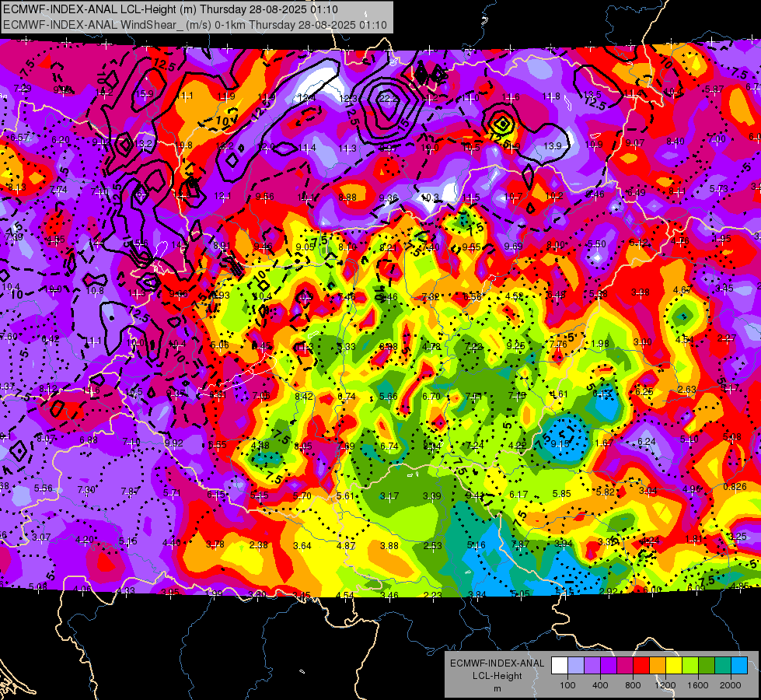This screenshot has width=761, height=700.
Task: Click the 7.22 grid value
Action: (x=473, y=346)
